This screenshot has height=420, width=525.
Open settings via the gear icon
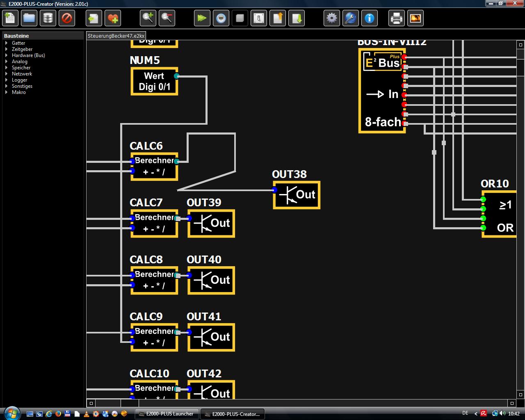[331, 18]
